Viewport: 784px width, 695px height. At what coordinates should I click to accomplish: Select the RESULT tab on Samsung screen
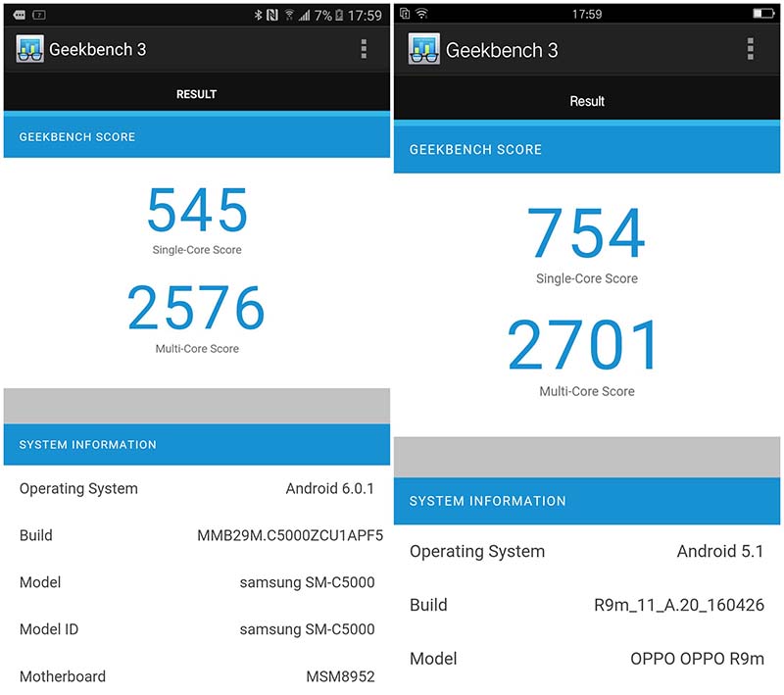click(197, 94)
